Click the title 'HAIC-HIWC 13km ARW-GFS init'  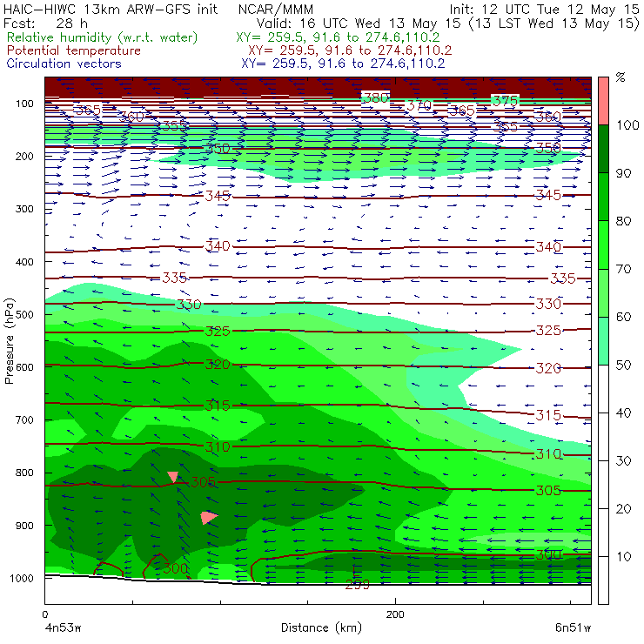pyautogui.click(x=111, y=9)
